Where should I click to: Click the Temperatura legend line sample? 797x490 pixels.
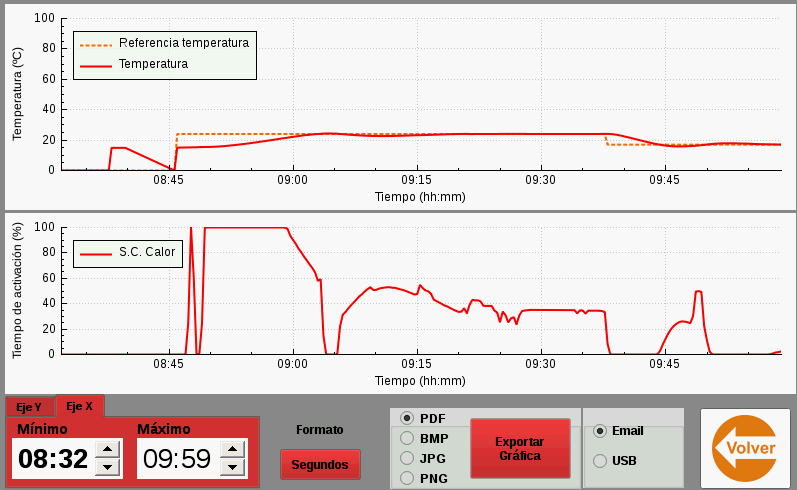[x=96, y=65]
